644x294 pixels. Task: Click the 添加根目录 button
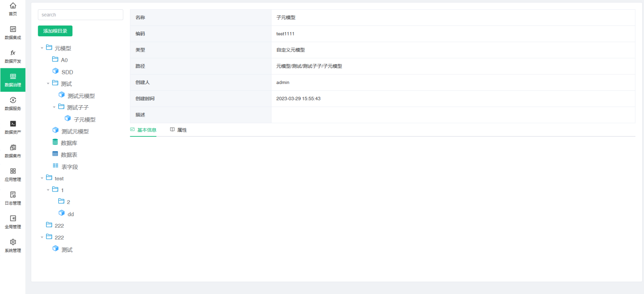[x=55, y=31]
